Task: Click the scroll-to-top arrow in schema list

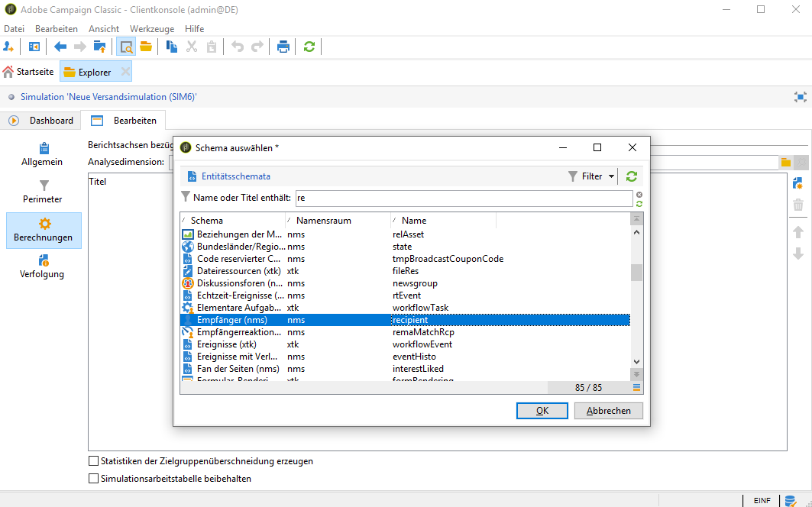Action: [637, 220]
